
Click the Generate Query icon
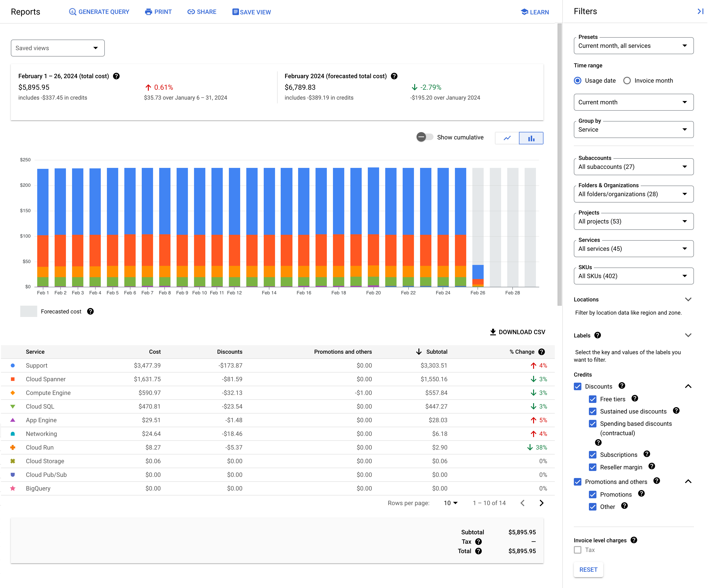(x=72, y=12)
